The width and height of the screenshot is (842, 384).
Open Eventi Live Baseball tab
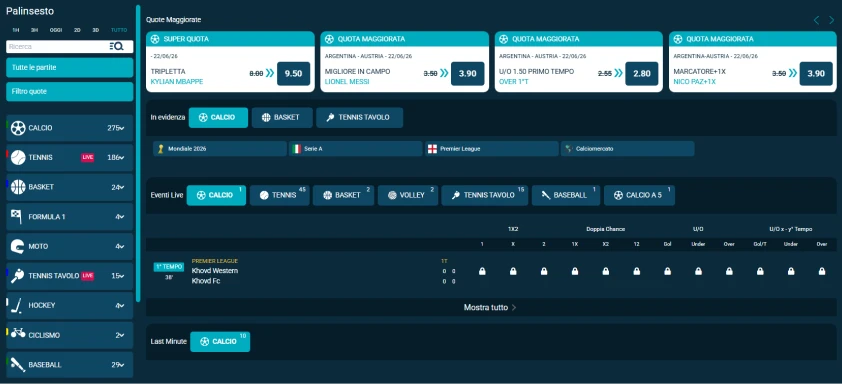[566, 195]
